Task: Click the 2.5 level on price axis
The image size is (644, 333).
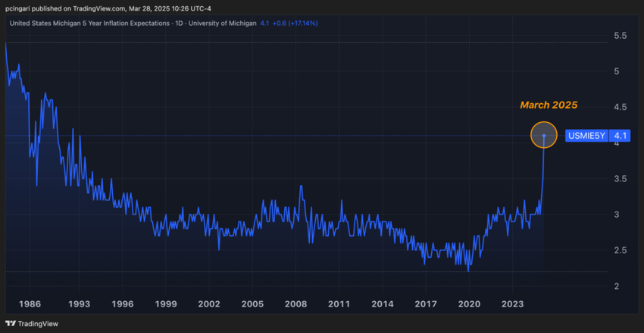Action: (620, 250)
